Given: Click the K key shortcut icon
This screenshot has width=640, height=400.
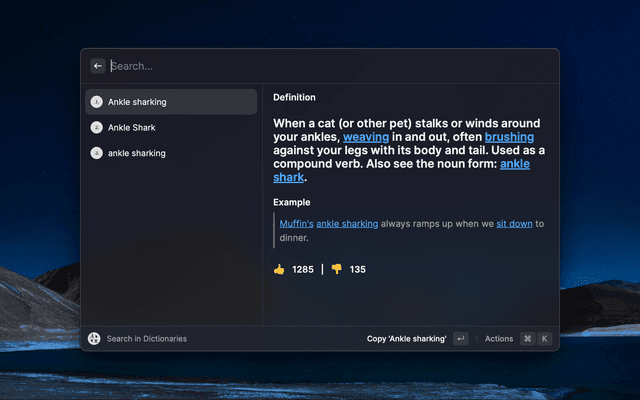Looking at the screenshot, I should [x=545, y=338].
